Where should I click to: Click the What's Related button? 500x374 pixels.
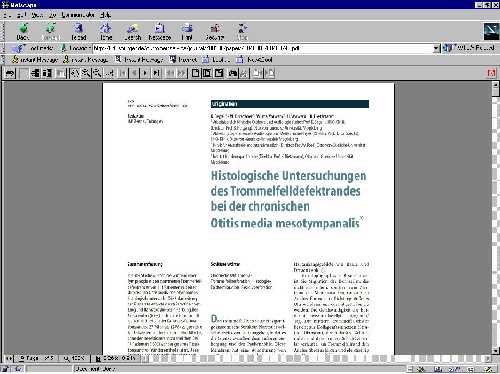point(469,48)
